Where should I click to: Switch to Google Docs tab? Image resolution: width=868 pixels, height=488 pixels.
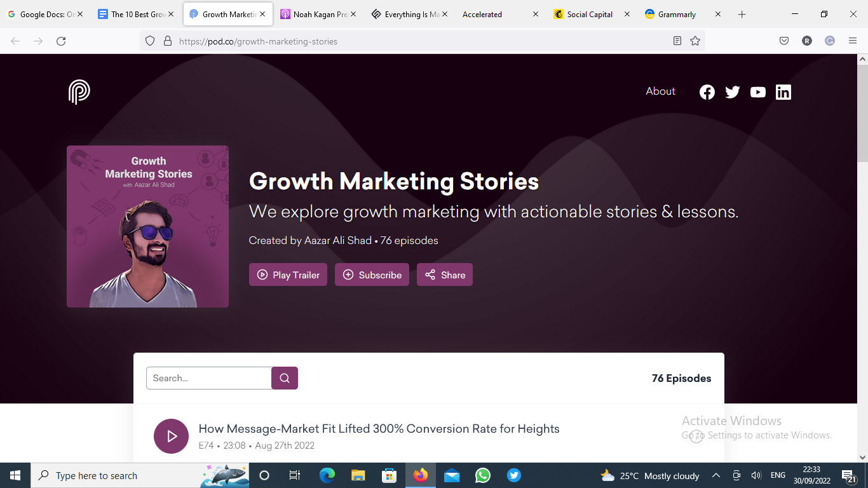point(45,14)
